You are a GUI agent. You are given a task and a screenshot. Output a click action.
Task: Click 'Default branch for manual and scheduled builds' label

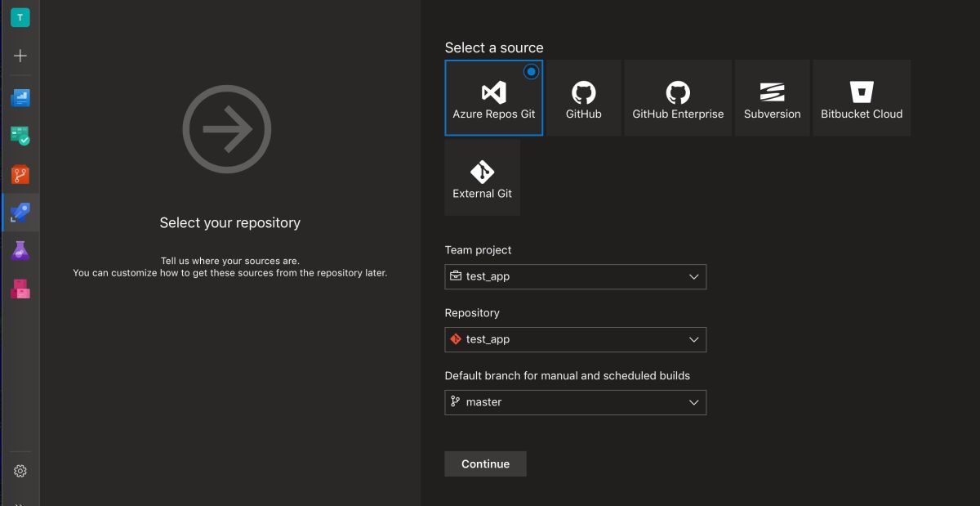click(x=568, y=376)
